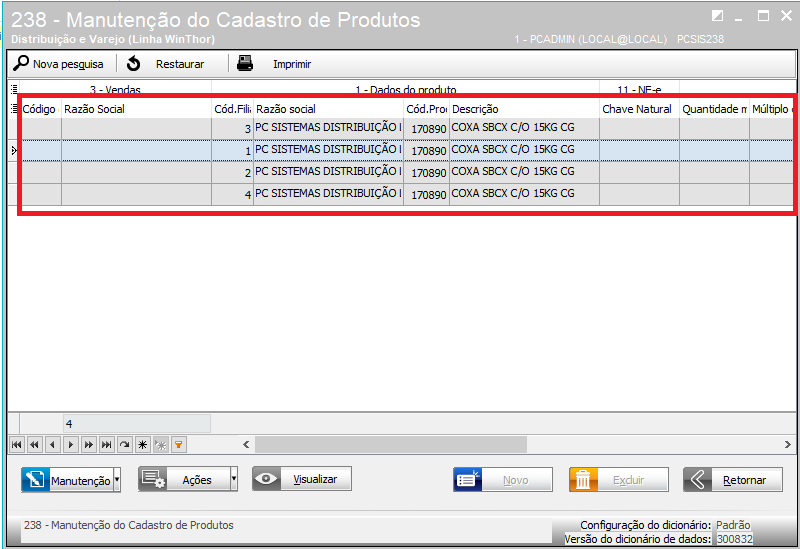Select the 1 - Dados do produto band

click(x=406, y=89)
